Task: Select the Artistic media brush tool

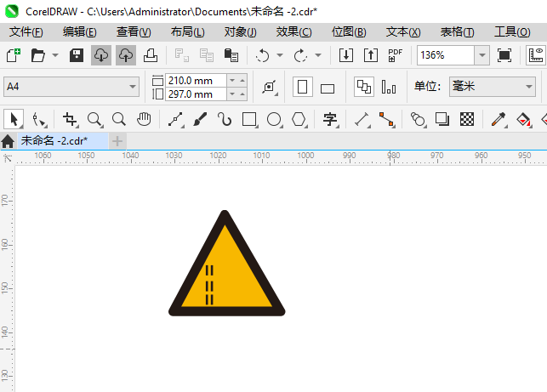Action: (200, 120)
